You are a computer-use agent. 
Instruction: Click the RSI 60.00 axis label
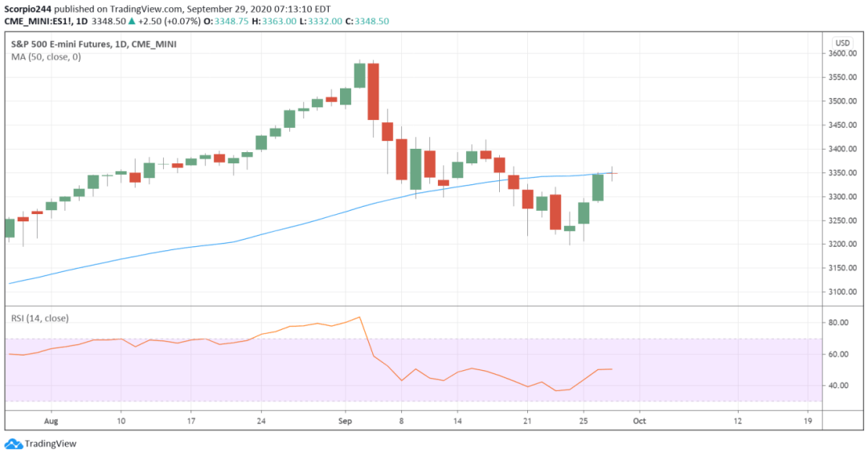[x=838, y=354]
